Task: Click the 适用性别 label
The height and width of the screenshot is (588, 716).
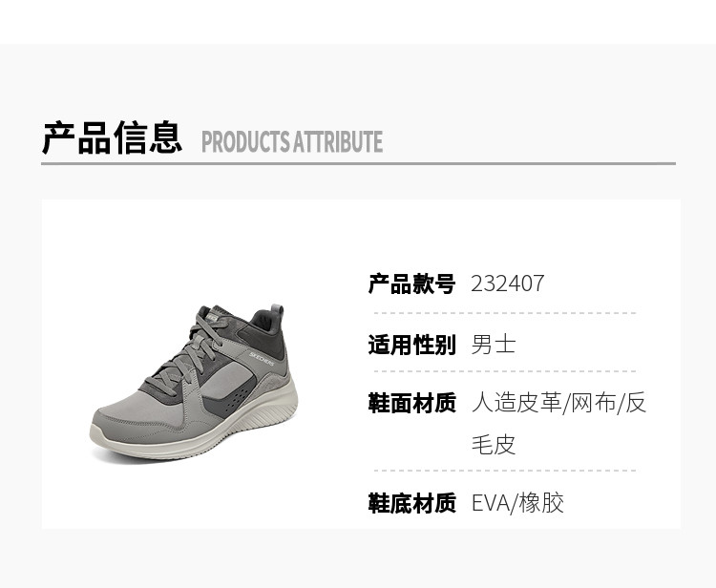Action: click(x=411, y=345)
